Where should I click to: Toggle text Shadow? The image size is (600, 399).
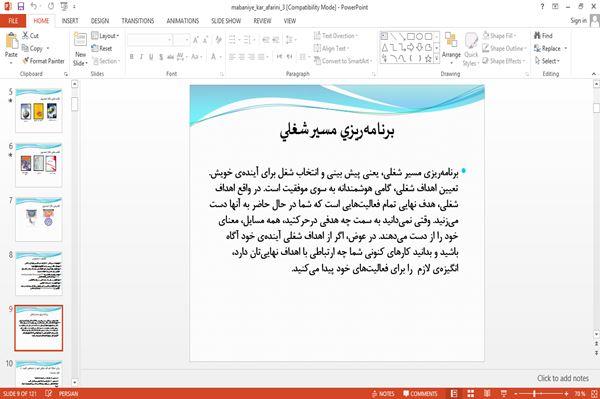pyautogui.click(x=161, y=57)
